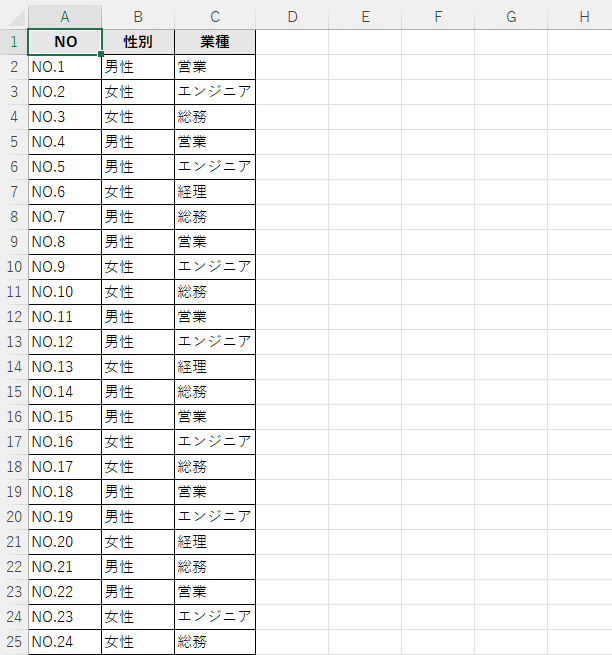Select column G header
Viewport: 612px width, 655px height.
pos(511,17)
